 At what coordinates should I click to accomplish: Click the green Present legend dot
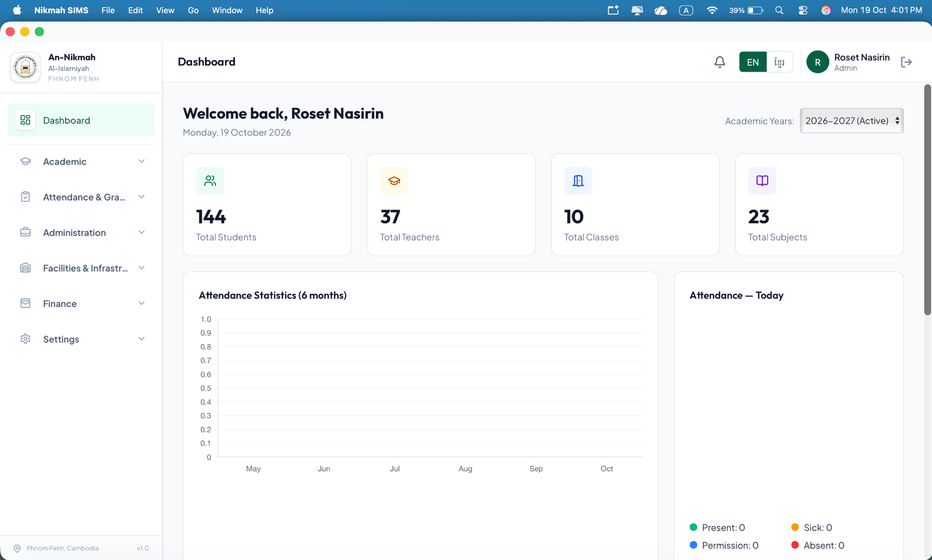pyautogui.click(x=693, y=527)
